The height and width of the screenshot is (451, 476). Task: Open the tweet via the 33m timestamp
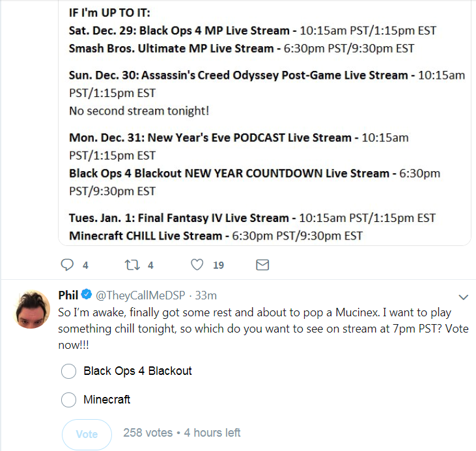tap(206, 295)
